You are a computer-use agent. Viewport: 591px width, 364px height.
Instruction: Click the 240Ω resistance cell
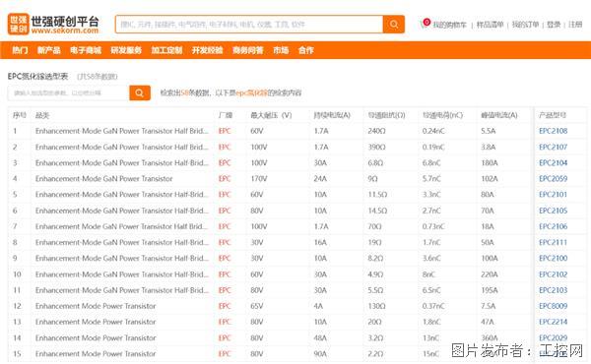[376, 131]
